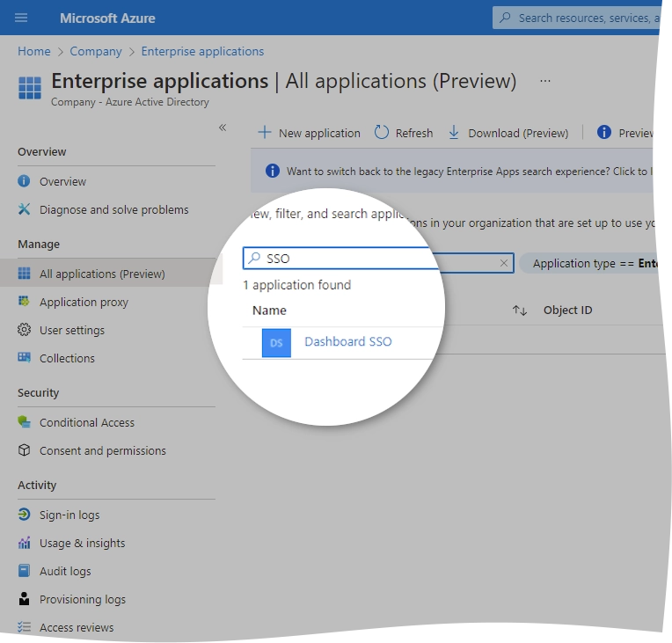Open the hamburger portal menu
Viewport: 672px width, 643px height.
point(21,18)
